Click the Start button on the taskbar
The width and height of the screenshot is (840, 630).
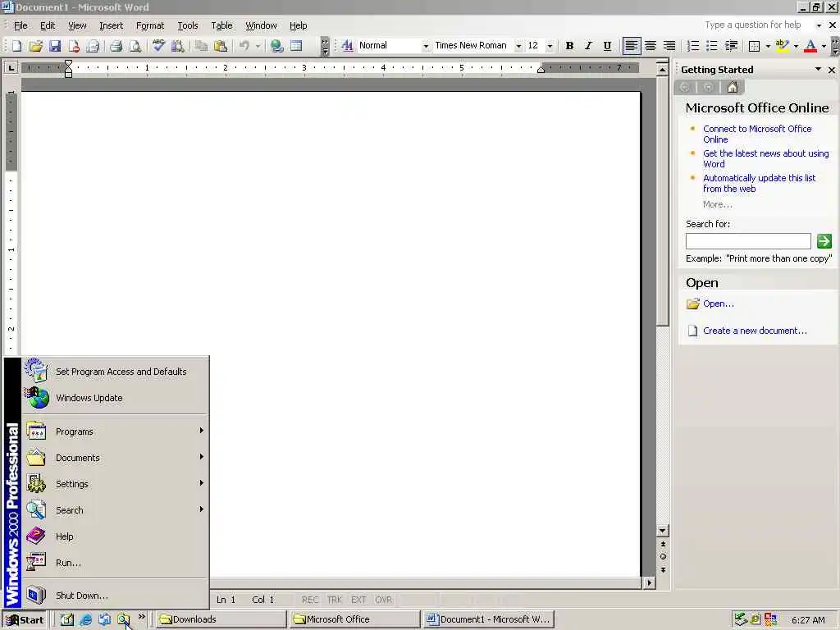(25, 620)
